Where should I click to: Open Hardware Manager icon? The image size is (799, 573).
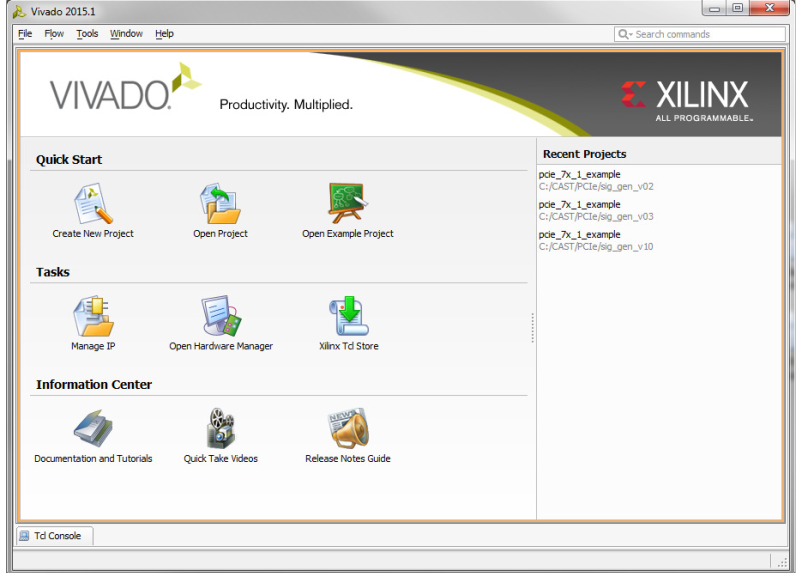point(221,316)
